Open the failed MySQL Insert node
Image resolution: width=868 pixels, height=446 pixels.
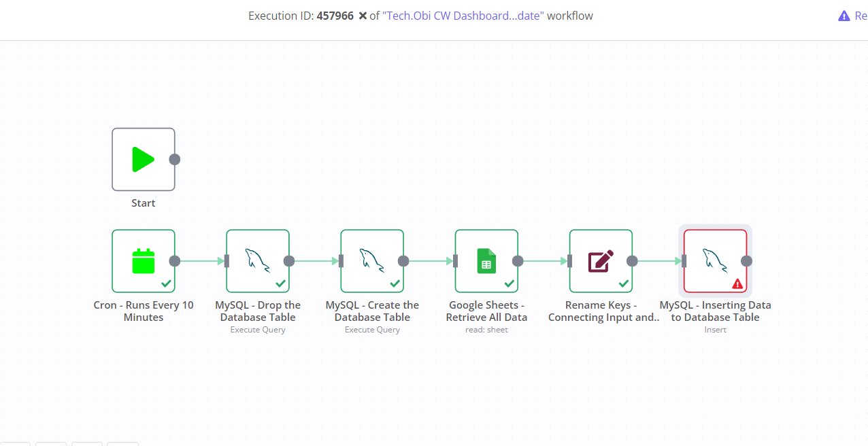[715, 261]
